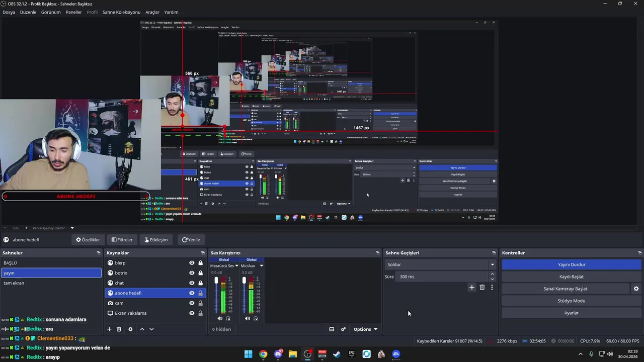Viewport: 644px width, 362px height.
Task: Open File Explorer from taskbar
Action: (x=292, y=354)
